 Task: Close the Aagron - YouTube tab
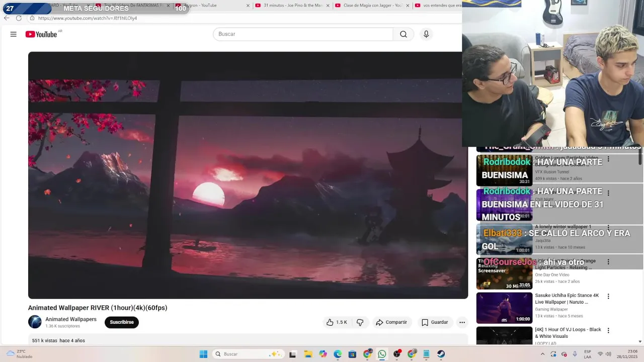tap(248, 6)
